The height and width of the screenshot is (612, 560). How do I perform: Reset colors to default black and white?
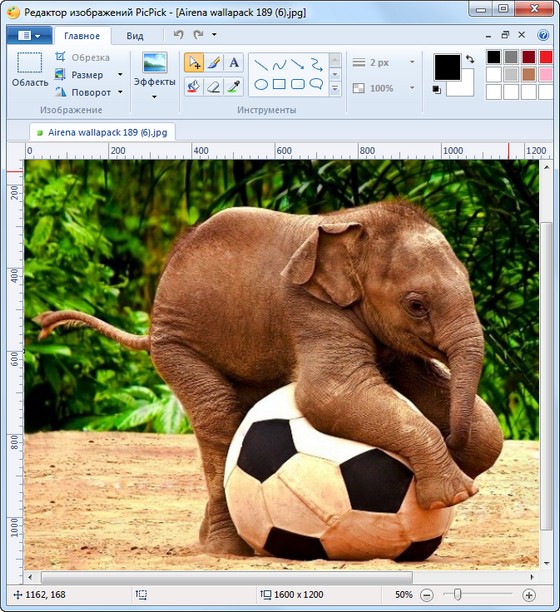point(437,90)
